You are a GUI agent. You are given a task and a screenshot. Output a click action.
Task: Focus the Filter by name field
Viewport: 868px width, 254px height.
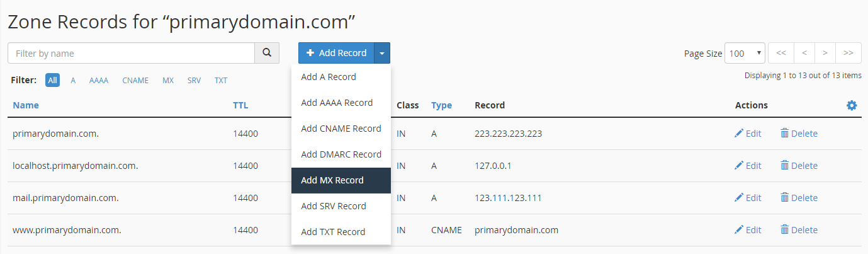(131, 54)
